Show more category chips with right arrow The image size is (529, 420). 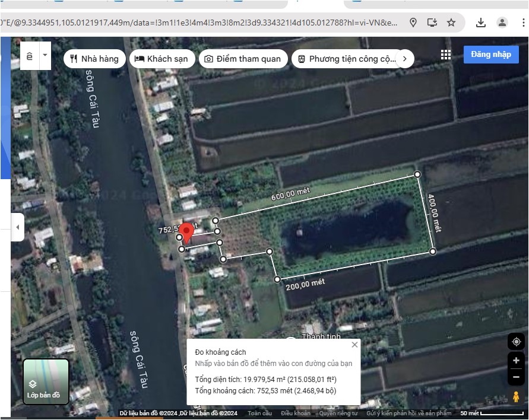[x=404, y=59]
